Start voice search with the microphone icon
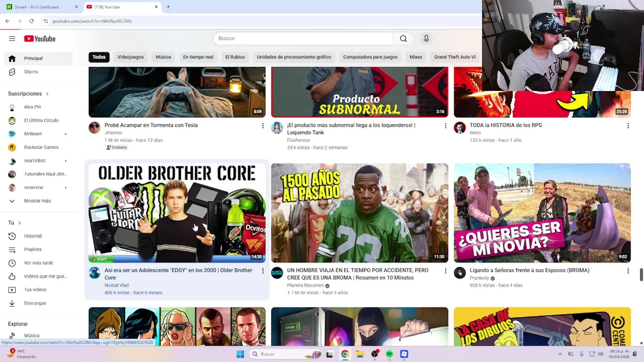The image size is (644, 362). [x=426, y=38]
